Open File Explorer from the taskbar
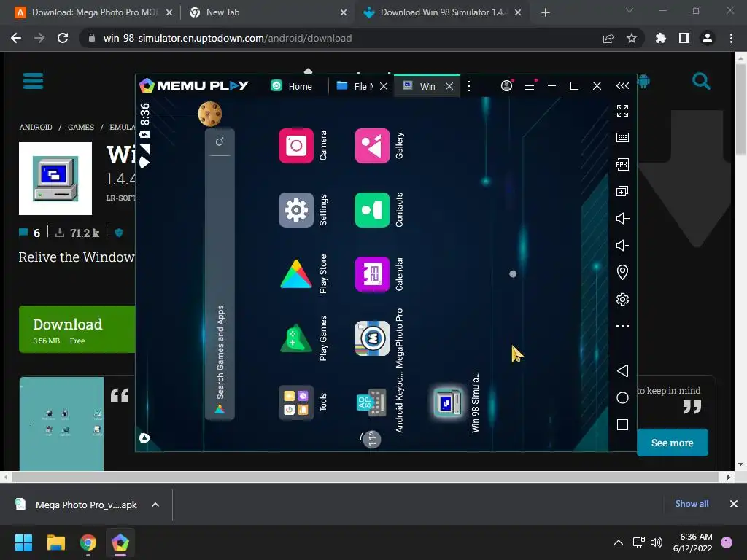The height and width of the screenshot is (560, 747). pyautogui.click(x=55, y=542)
